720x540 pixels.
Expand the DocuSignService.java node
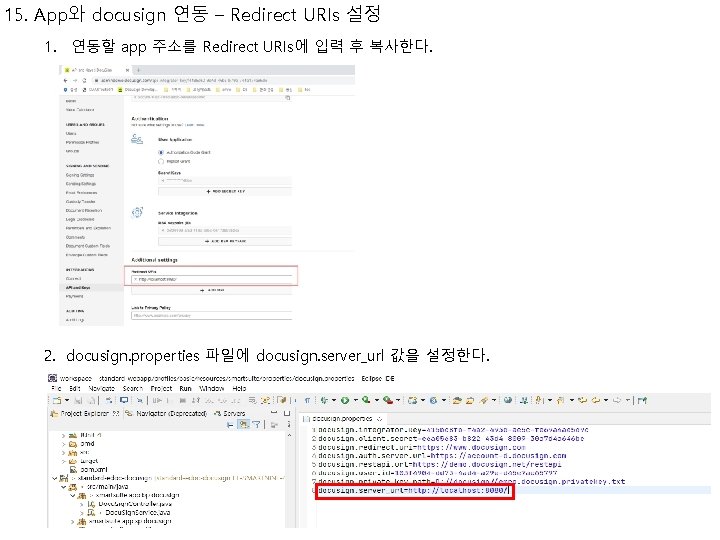[82, 512]
